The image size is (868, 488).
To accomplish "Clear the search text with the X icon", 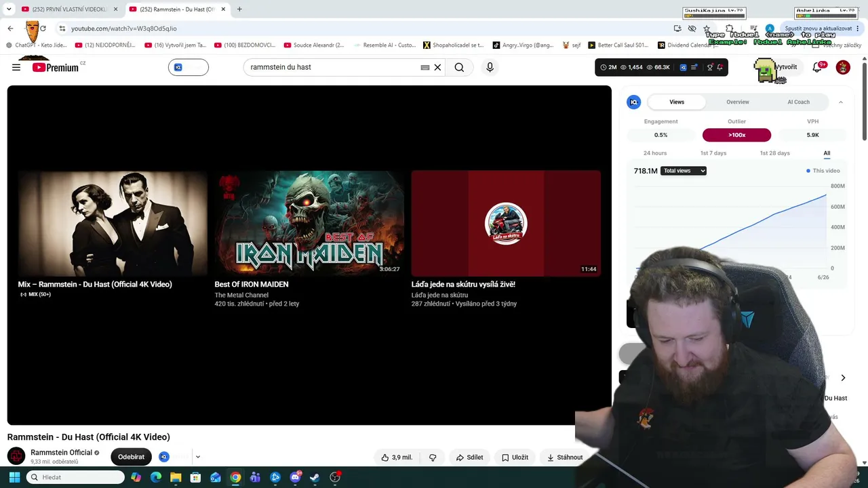I will [437, 67].
